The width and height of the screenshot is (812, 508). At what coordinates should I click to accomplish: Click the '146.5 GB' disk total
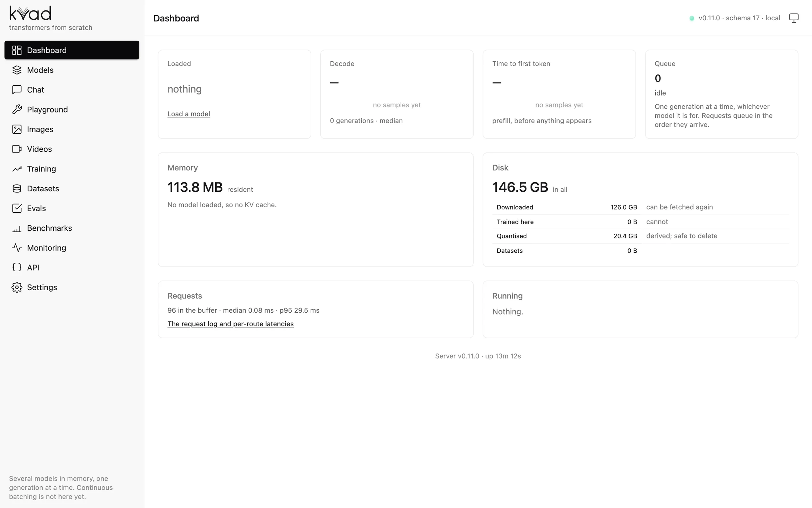520,187
